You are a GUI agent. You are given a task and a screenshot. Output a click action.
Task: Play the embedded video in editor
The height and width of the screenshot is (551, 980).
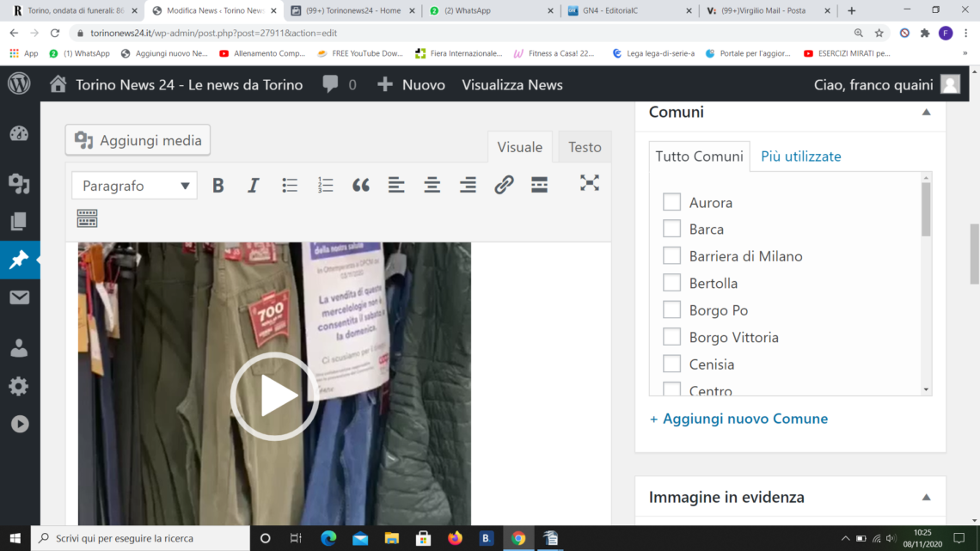tap(274, 396)
